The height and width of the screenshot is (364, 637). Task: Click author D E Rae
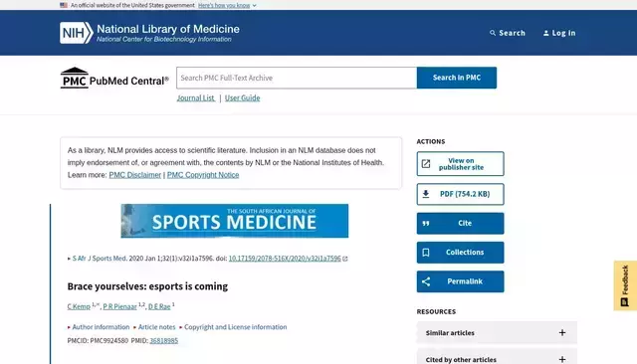[159, 306]
